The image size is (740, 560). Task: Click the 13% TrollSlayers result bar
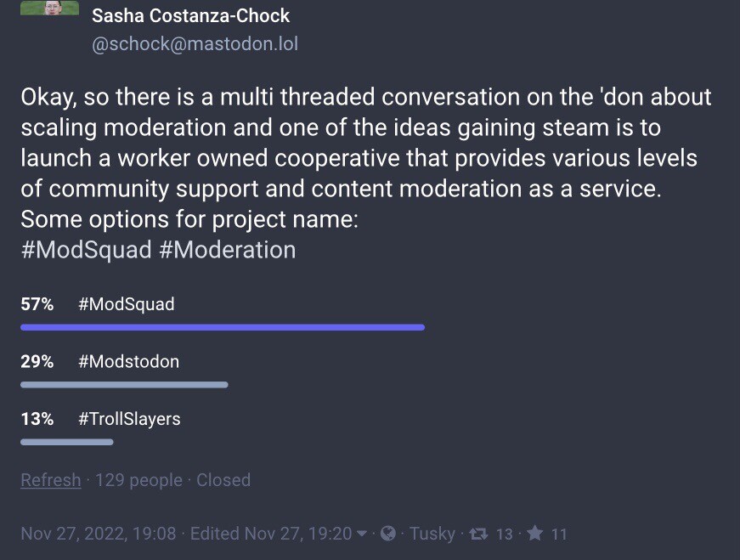click(x=66, y=442)
